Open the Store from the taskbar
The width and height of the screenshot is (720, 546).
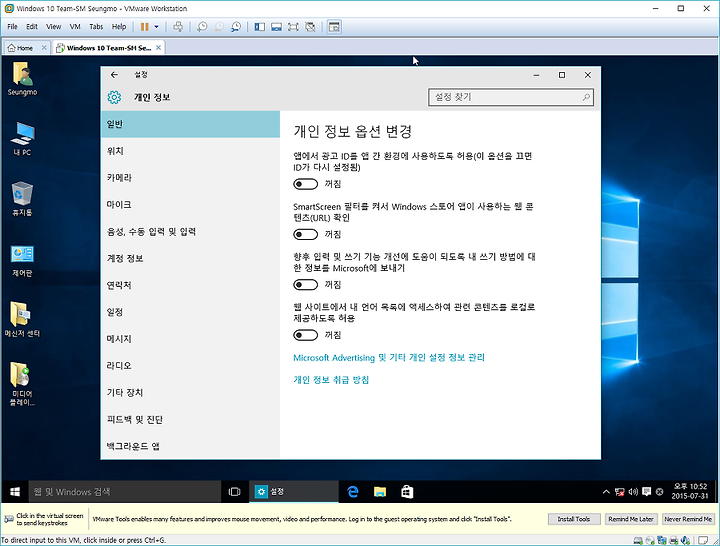click(407, 492)
